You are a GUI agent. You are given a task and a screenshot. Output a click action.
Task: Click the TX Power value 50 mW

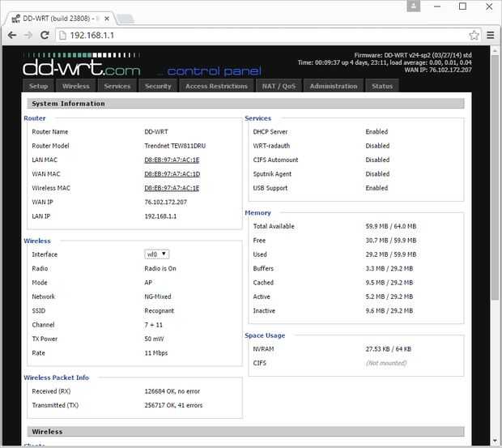pos(154,339)
